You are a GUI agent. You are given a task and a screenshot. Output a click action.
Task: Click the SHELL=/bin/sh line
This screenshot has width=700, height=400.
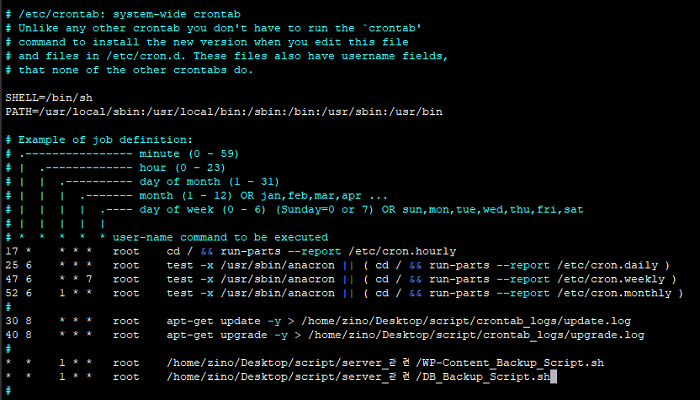click(x=50, y=98)
